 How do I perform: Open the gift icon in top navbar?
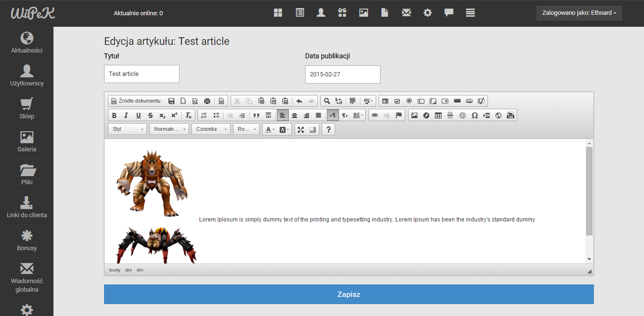(342, 13)
